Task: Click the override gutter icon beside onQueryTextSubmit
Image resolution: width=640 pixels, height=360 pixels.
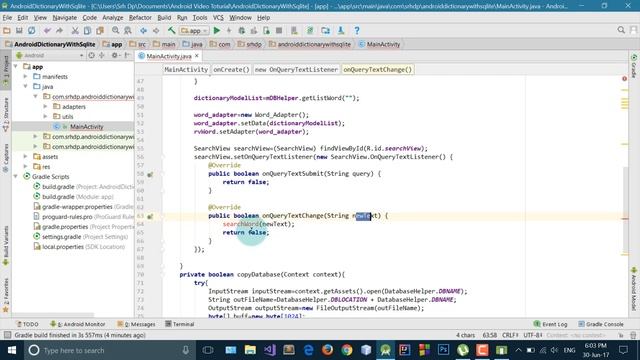Action: (x=150, y=175)
